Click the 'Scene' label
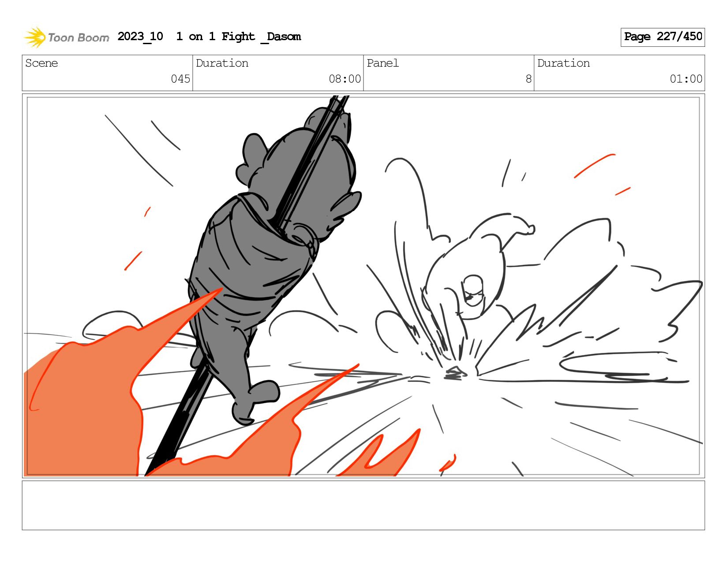 [x=41, y=63]
